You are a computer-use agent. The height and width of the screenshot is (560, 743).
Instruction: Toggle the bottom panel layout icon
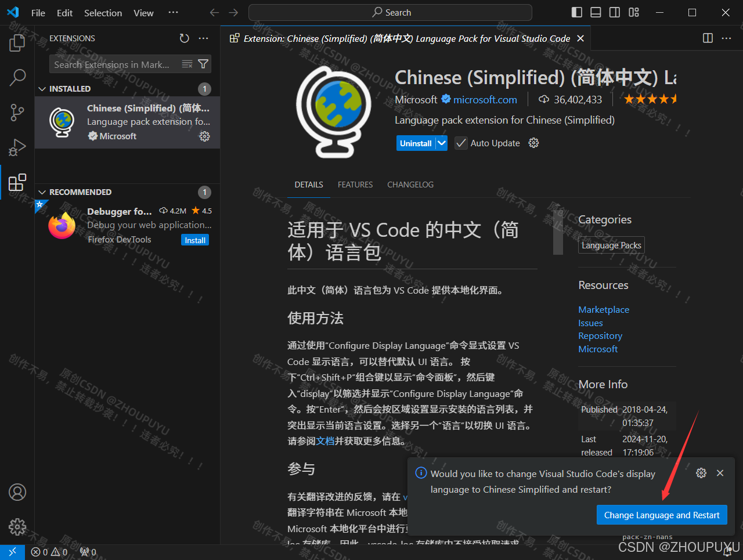click(x=596, y=13)
